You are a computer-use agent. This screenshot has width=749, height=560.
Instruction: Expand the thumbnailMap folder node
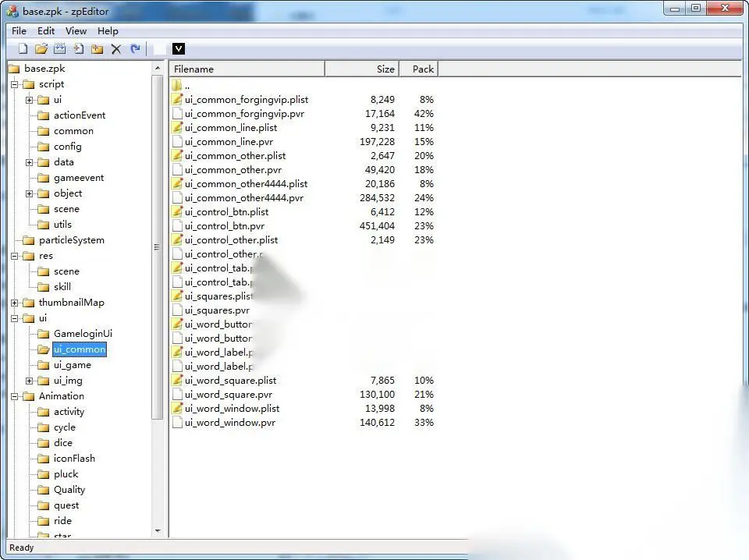(15, 303)
